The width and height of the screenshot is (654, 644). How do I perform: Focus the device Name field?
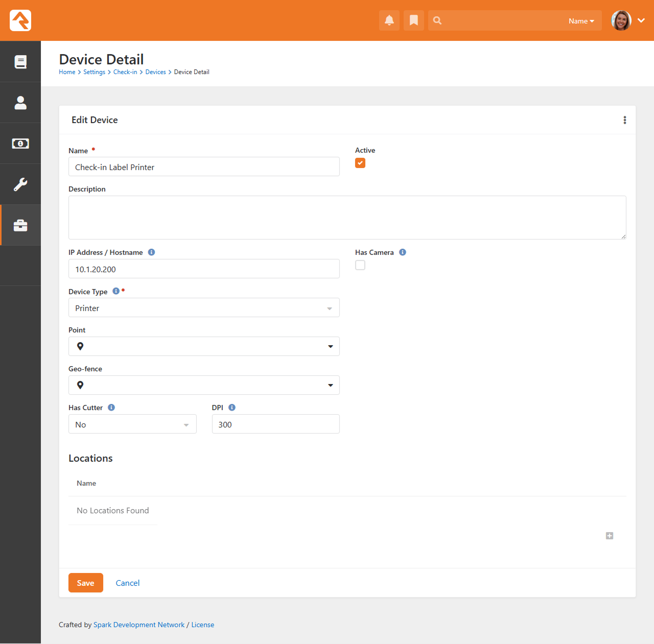click(204, 166)
